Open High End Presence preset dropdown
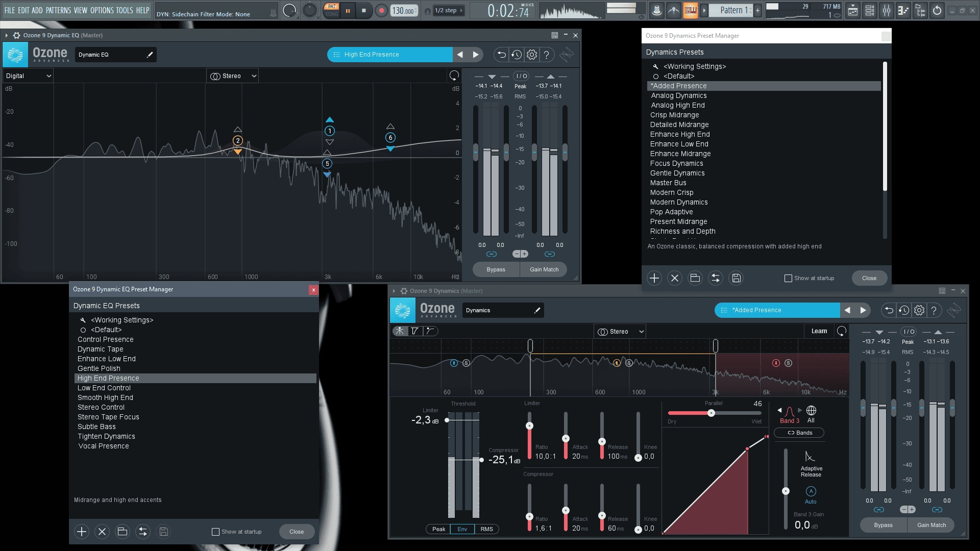 click(x=389, y=55)
